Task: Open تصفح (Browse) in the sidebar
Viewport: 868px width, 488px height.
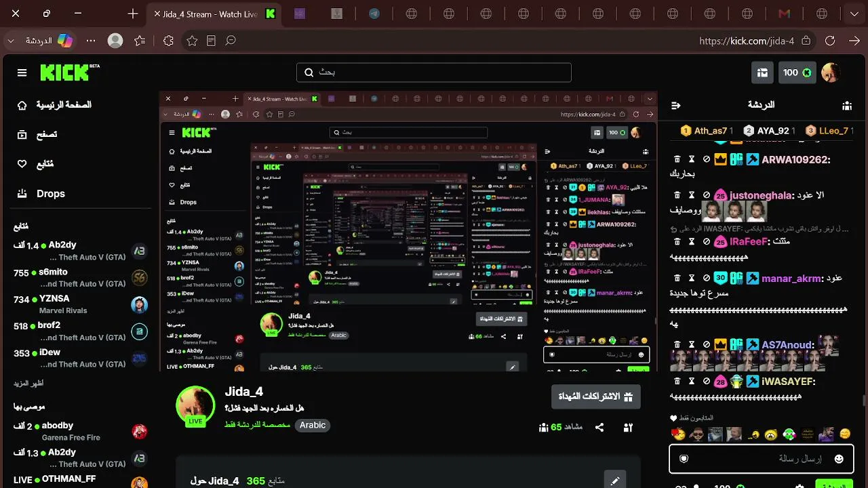Action: 37,134
